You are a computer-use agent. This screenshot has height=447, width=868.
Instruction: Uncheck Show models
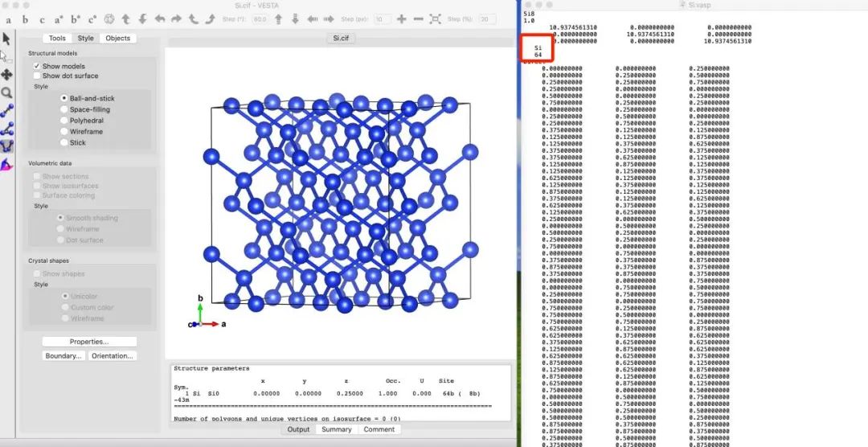(x=37, y=66)
